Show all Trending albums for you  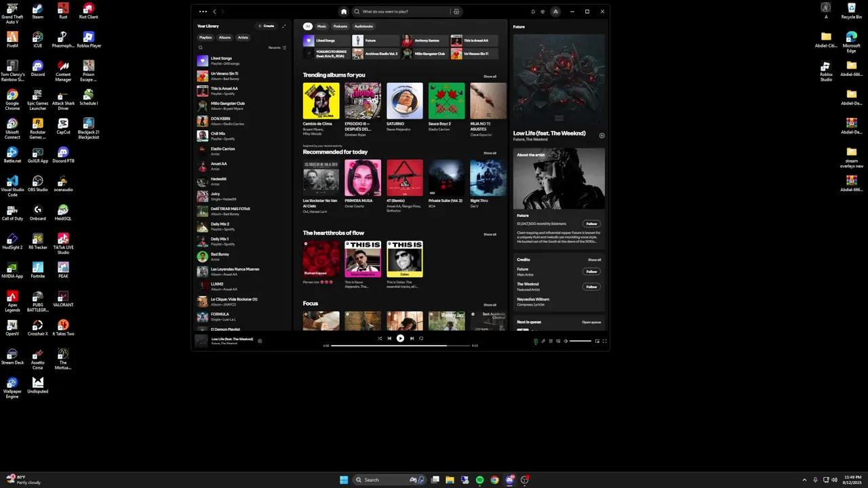tap(490, 77)
